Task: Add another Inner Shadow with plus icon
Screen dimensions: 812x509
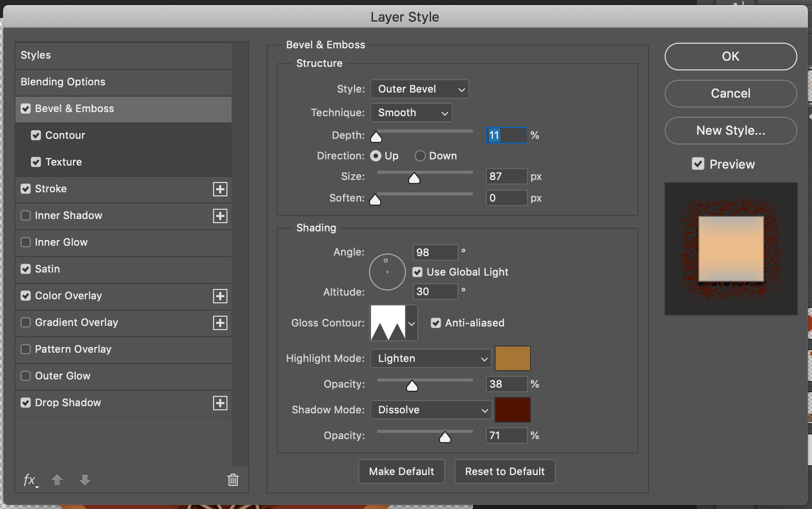Action: [x=220, y=216]
